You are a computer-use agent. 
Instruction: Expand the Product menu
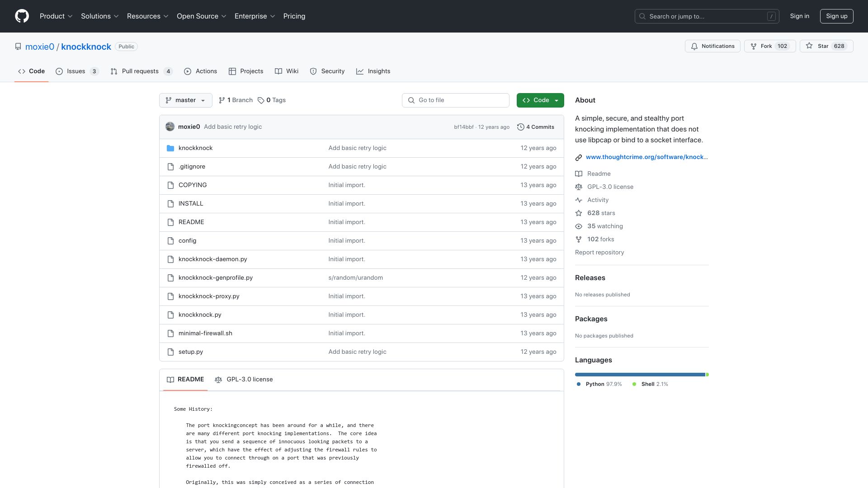click(x=56, y=16)
